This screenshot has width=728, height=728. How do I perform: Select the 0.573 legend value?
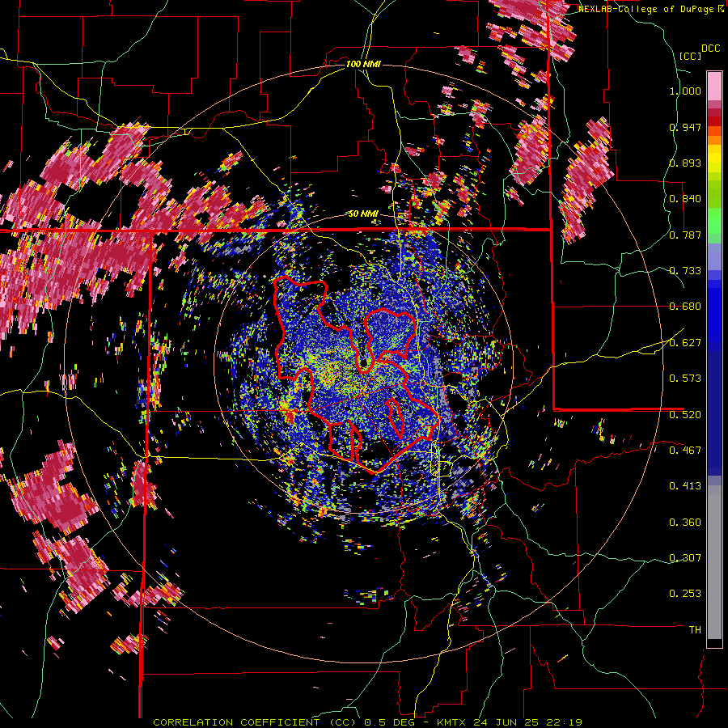[x=685, y=379]
